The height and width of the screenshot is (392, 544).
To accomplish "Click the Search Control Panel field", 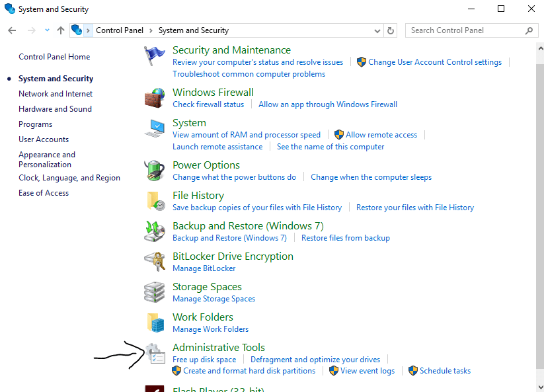I will tap(466, 30).
